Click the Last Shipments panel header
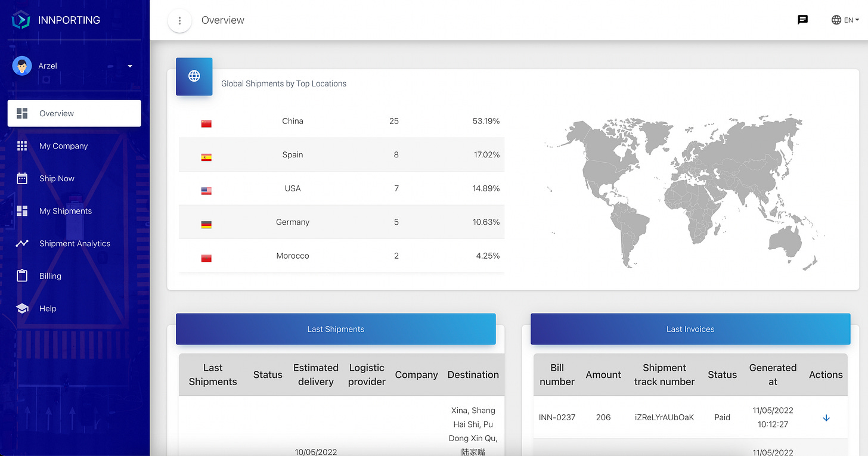The width and height of the screenshot is (868, 456). pyautogui.click(x=336, y=329)
